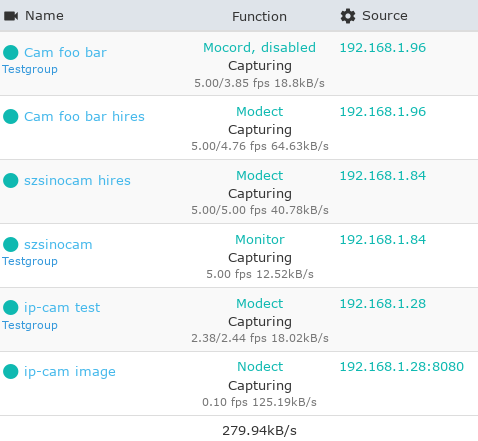This screenshot has width=478, height=441.
Task: Open the Cam foo bar hires monitor
Action: pyautogui.click(x=84, y=116)
